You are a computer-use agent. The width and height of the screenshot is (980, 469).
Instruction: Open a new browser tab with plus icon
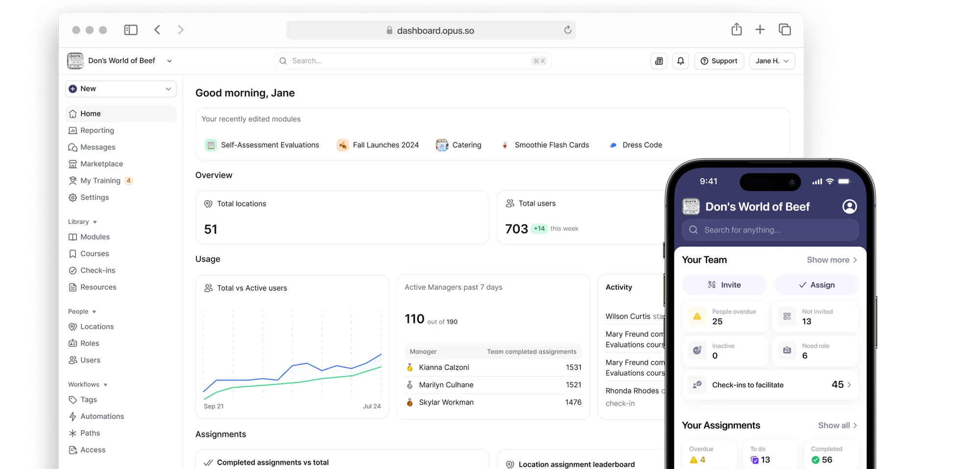[x=760, y=30]
